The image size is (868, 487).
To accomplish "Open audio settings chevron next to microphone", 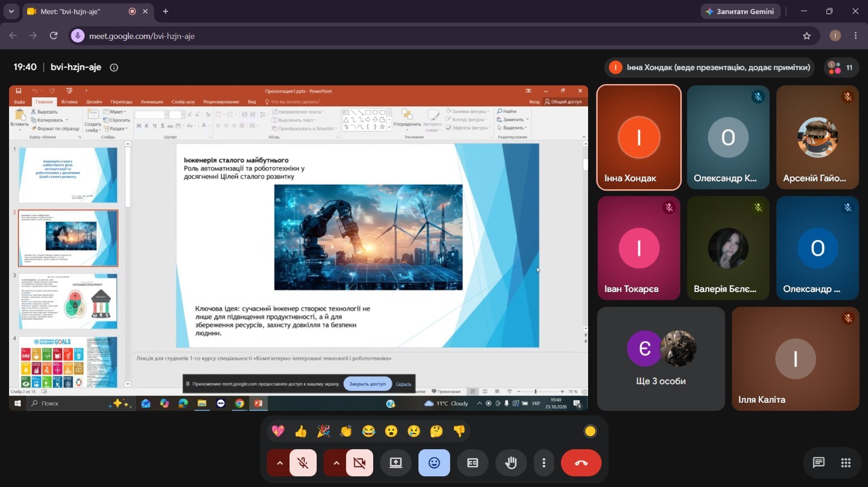I will 279,463.
